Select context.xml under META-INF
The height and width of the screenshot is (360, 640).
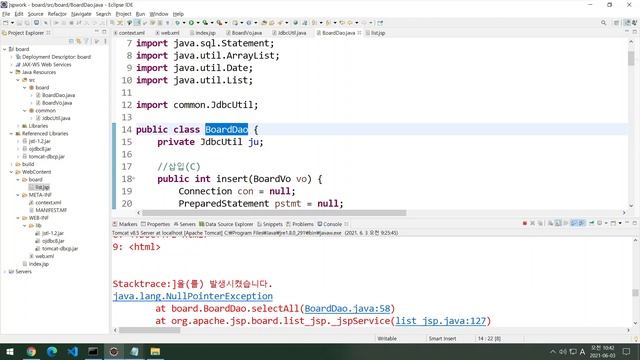tap(48, 203)
